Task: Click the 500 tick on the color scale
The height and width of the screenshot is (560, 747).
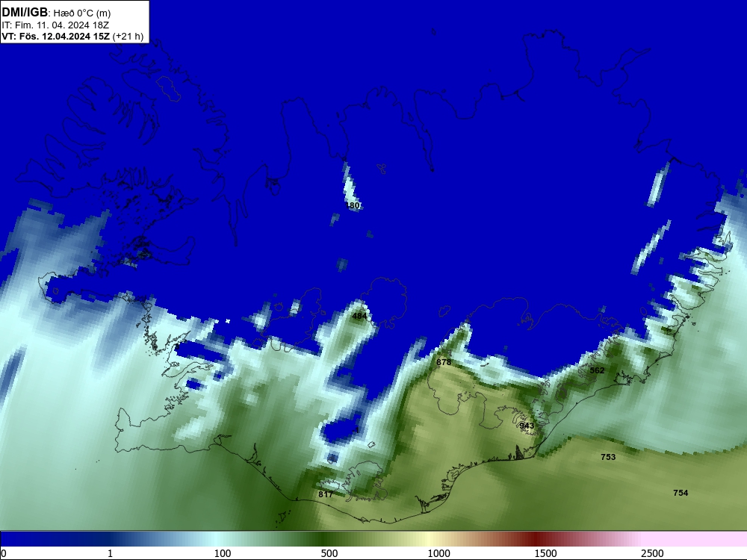Action: tap(329, 553)
